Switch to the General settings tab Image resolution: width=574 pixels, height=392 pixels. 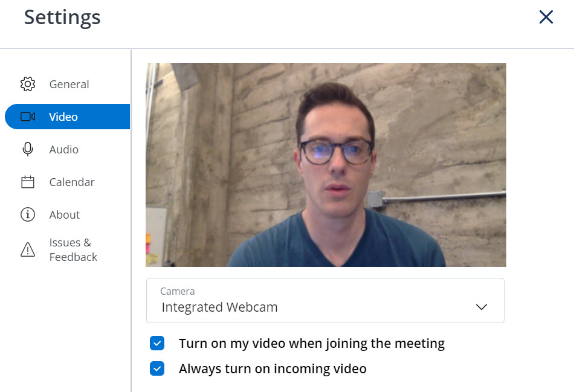point(68,84)
